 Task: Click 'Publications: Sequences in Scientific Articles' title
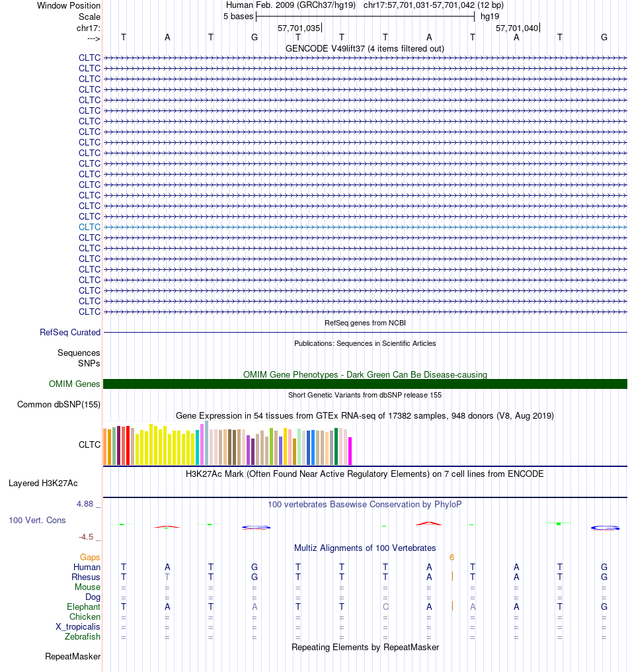pyautogui.click(x=365, y=344)
